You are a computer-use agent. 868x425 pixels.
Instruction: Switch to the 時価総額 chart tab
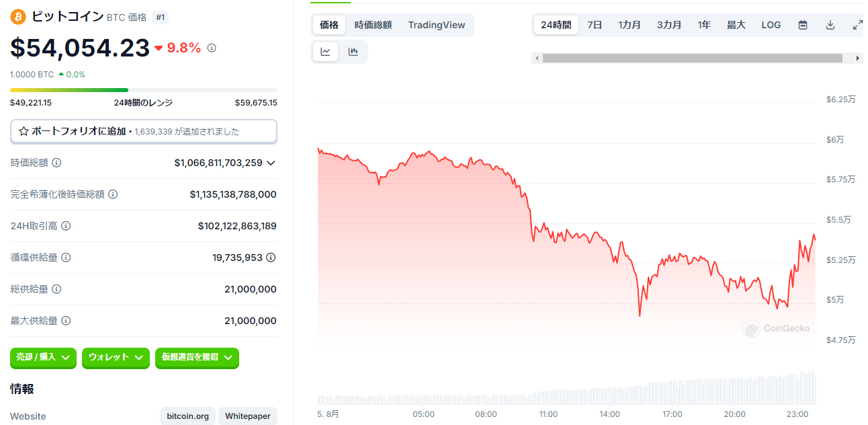pyautogui.click(x=373, y=25)
